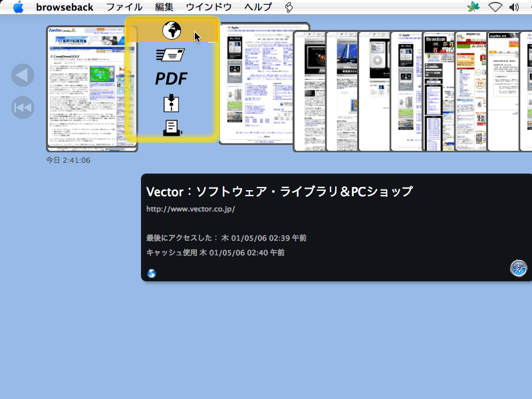Select the Vector homepage thumbnail

92,88
